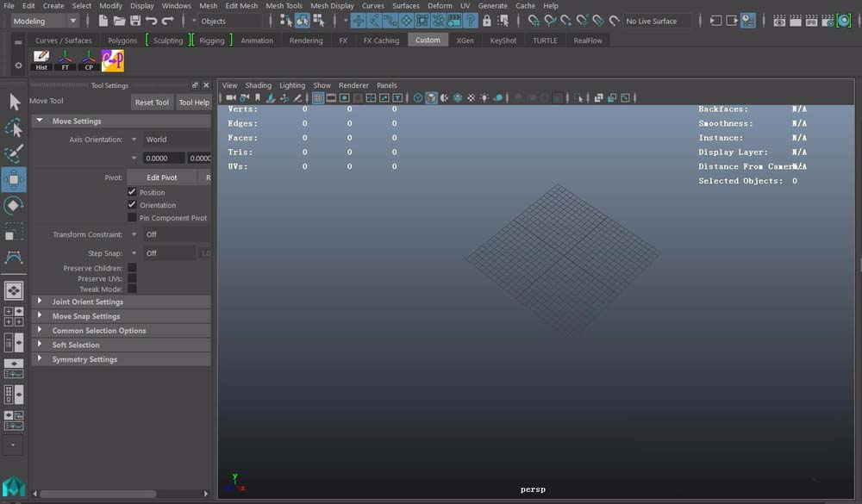Activate the Paint Selection tool
This screenshot has width=862, height=504.
point(14,154)
